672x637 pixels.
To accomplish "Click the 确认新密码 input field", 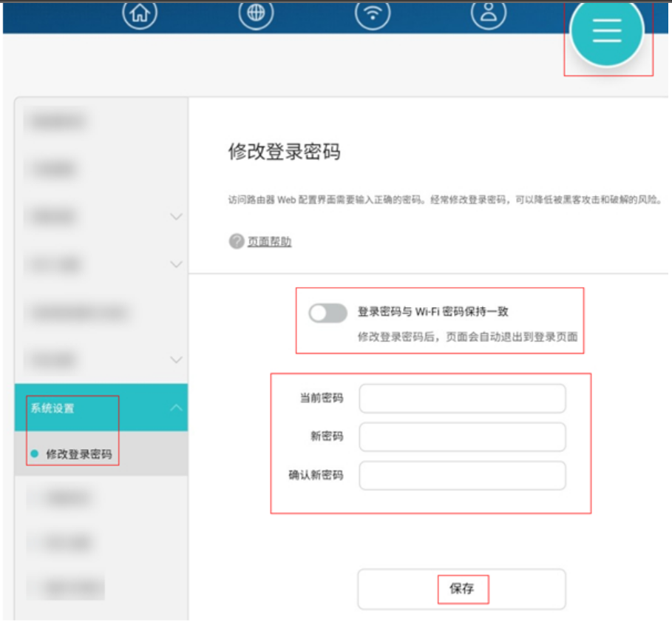I will click(x=462, y=476).
